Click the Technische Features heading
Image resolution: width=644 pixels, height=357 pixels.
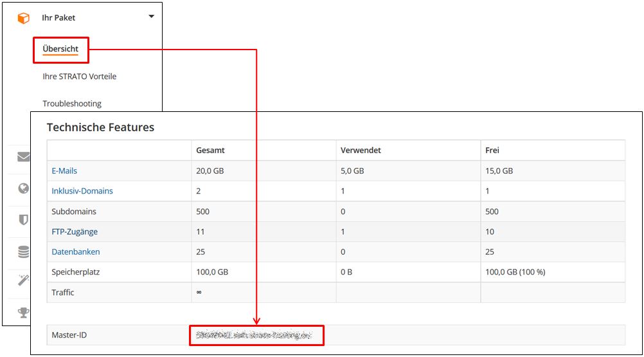click(x=101, y=127)
